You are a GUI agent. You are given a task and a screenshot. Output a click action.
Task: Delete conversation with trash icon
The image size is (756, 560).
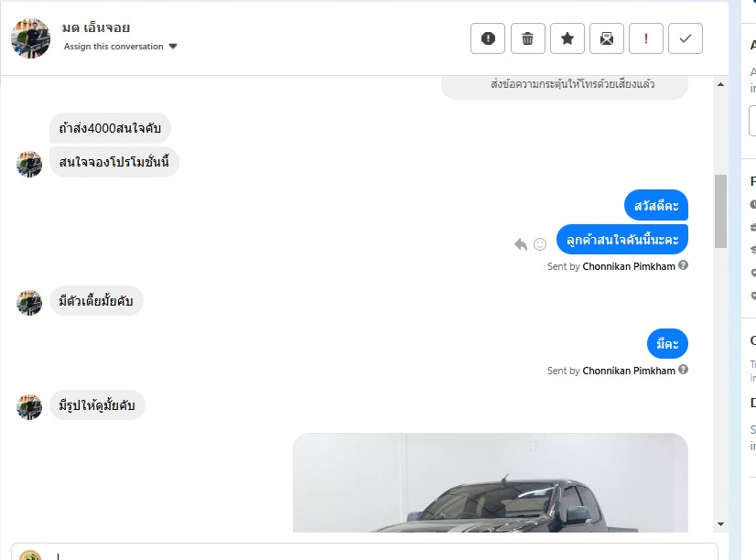point(527,38)
